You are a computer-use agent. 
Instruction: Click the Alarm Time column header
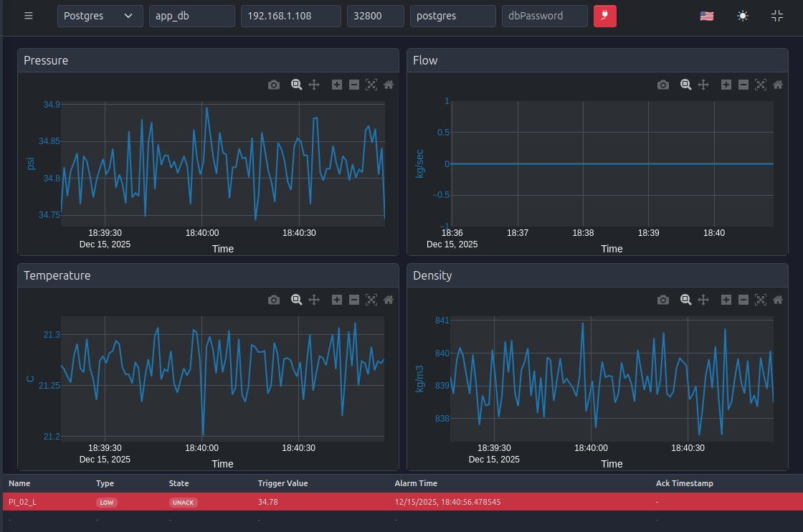pyautogui.click(x=416, y=483)
